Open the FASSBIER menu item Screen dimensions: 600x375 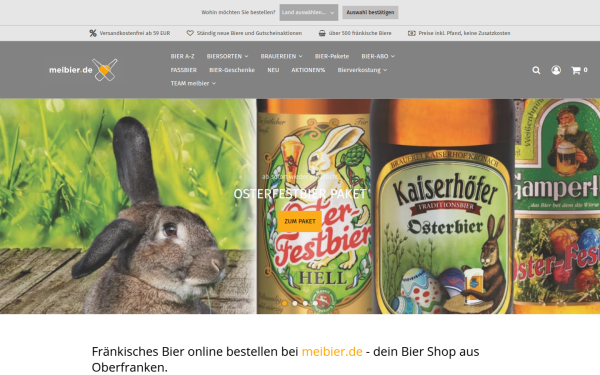tap(184, 70)
